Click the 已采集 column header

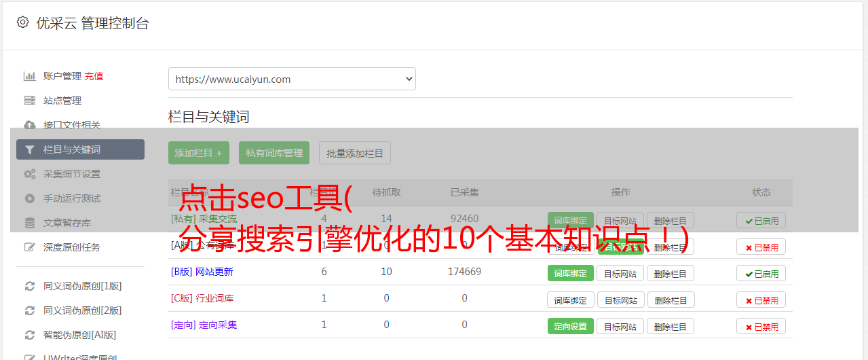(x=465, y=192)
